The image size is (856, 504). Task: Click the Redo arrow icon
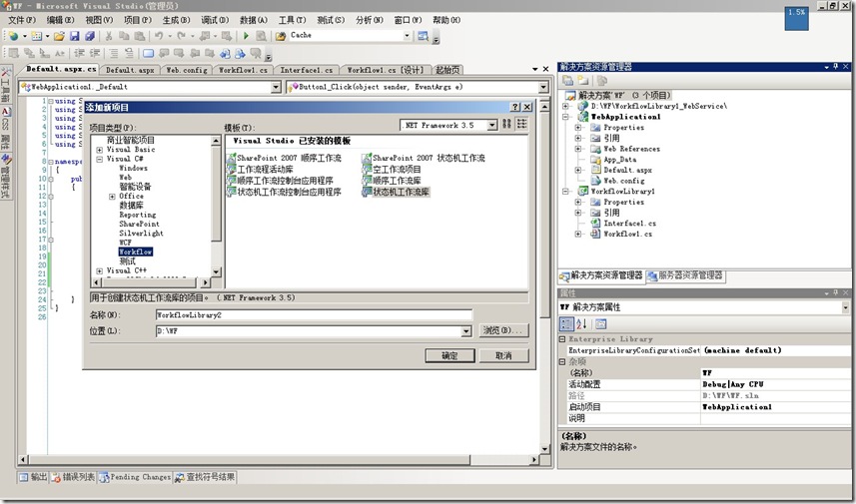pos(181,36)
